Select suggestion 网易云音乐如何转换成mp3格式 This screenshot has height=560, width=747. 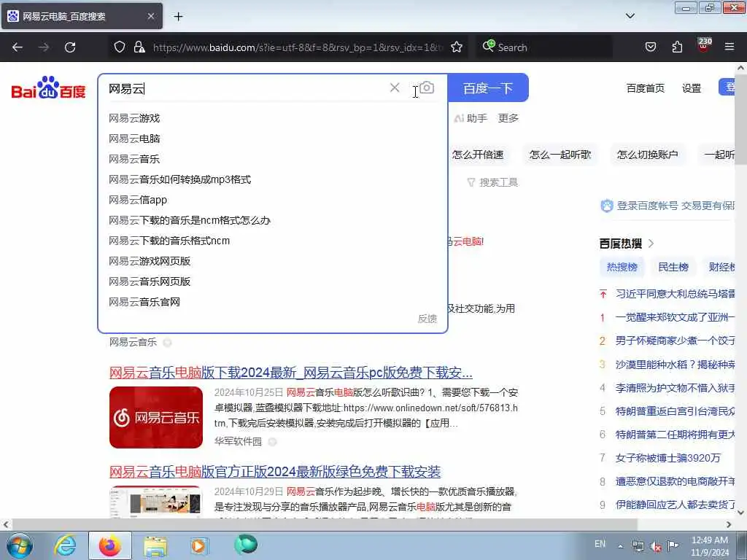[x=180, y=179]
